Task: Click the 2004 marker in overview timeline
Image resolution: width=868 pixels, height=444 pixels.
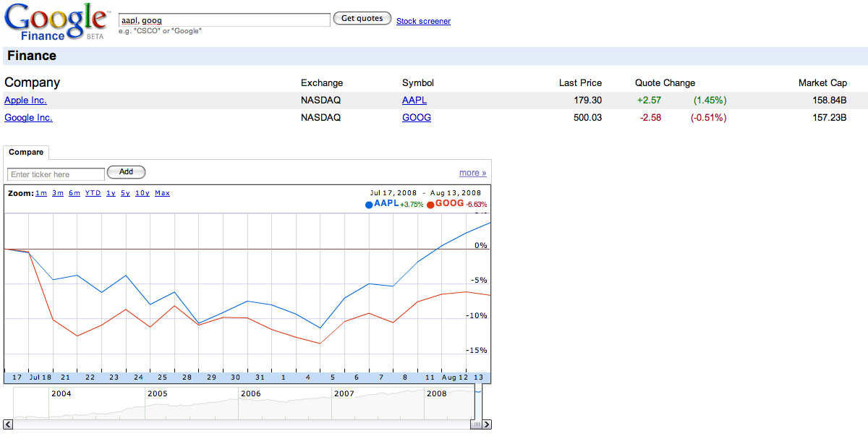Action: [x=61, y=393]
